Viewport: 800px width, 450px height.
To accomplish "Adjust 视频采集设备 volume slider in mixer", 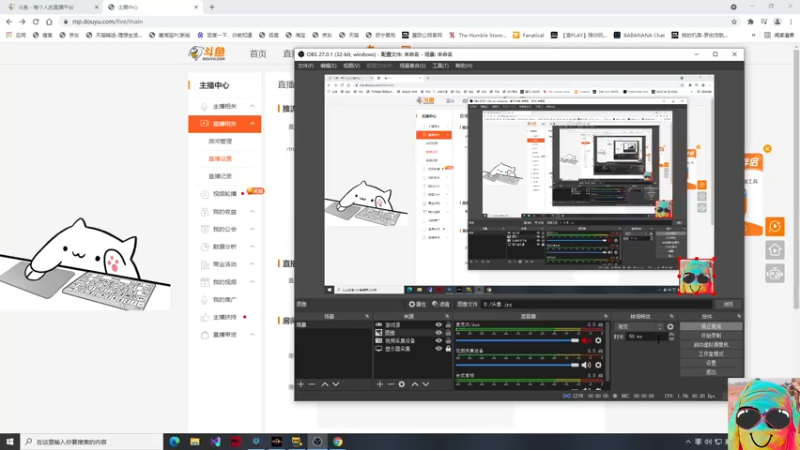I will pos(517,365).
